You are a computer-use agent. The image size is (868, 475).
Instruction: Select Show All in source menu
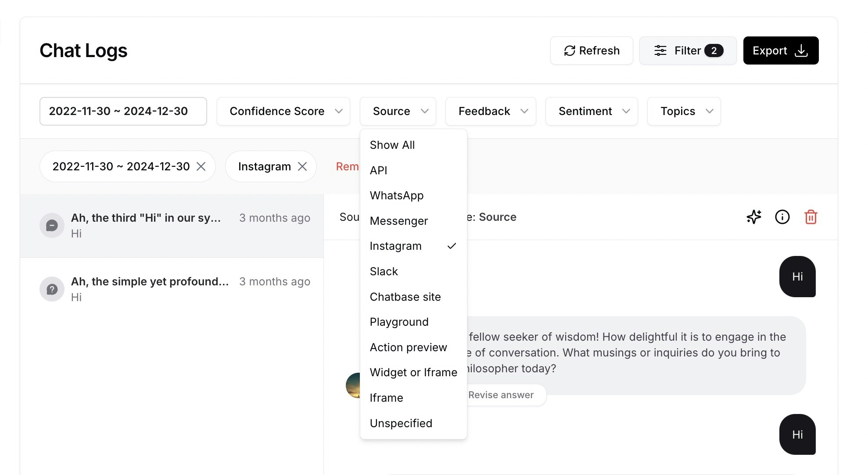pos(392,145)
